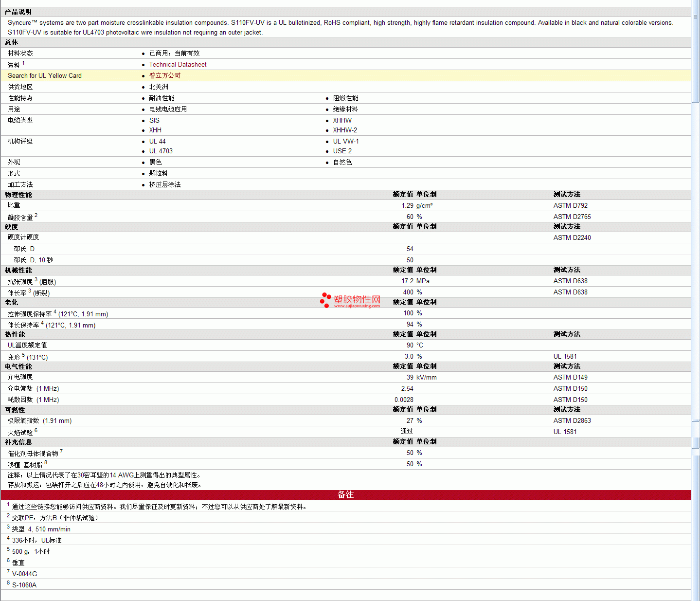Click the S-1060A footnote
This screenshot has height=601, width=700.
[x=24, y=585]
